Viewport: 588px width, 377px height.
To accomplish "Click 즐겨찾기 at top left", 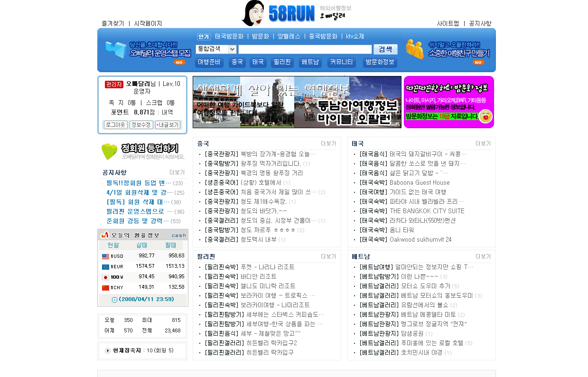I will point(113,23).
